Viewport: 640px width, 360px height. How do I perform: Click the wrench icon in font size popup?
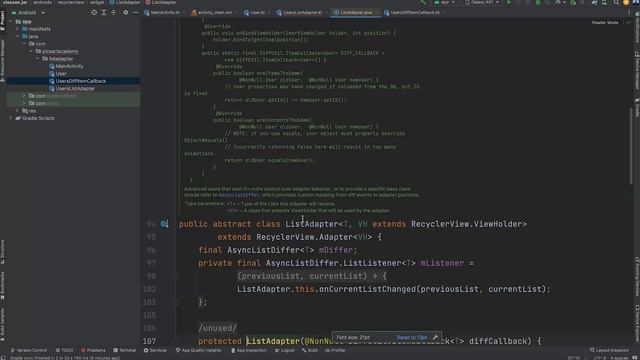(x=435, y=338)
